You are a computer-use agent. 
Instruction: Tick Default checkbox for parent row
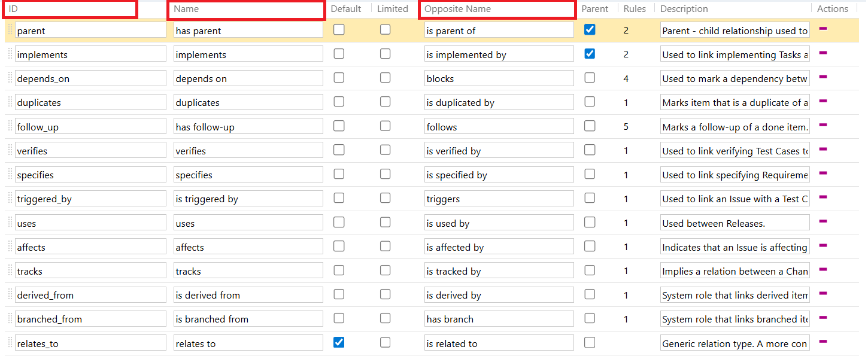[339, 29]
